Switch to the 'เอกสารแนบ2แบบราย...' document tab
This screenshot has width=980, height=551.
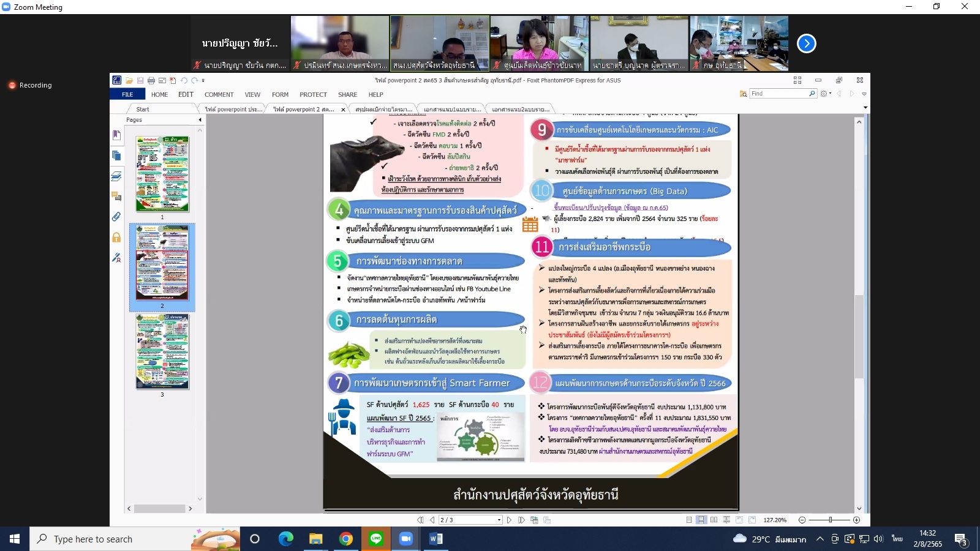point(521,109)
